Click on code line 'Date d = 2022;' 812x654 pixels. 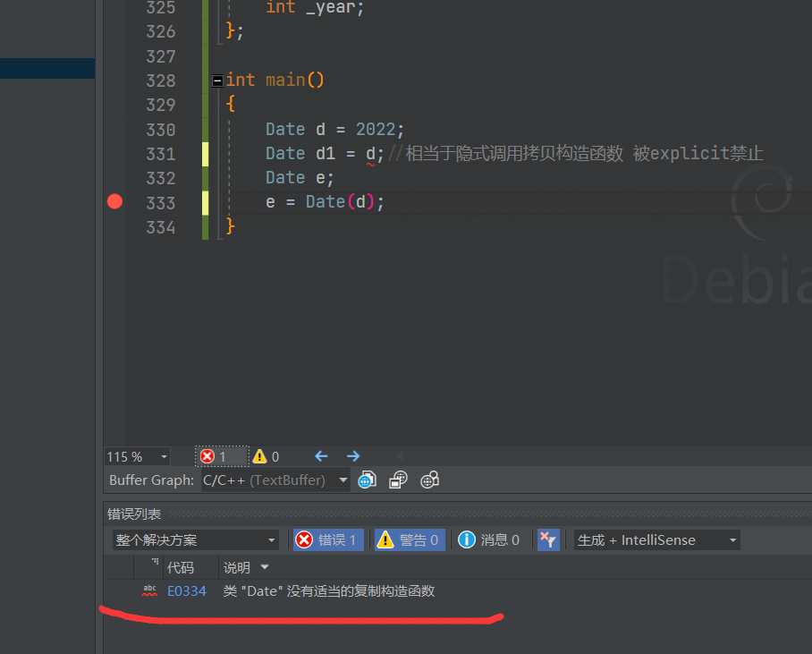click(x=334, y=129)
